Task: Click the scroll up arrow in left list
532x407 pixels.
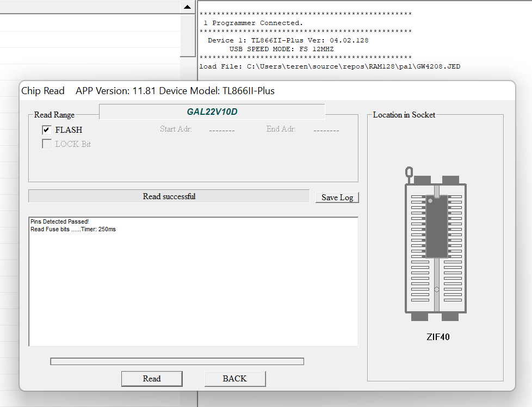Action: [187, 7]
